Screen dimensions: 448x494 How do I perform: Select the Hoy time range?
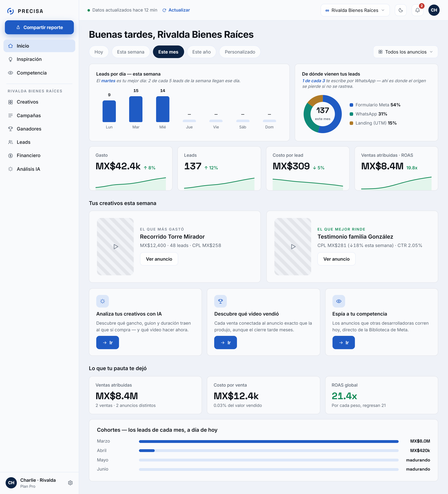(99, 52)
